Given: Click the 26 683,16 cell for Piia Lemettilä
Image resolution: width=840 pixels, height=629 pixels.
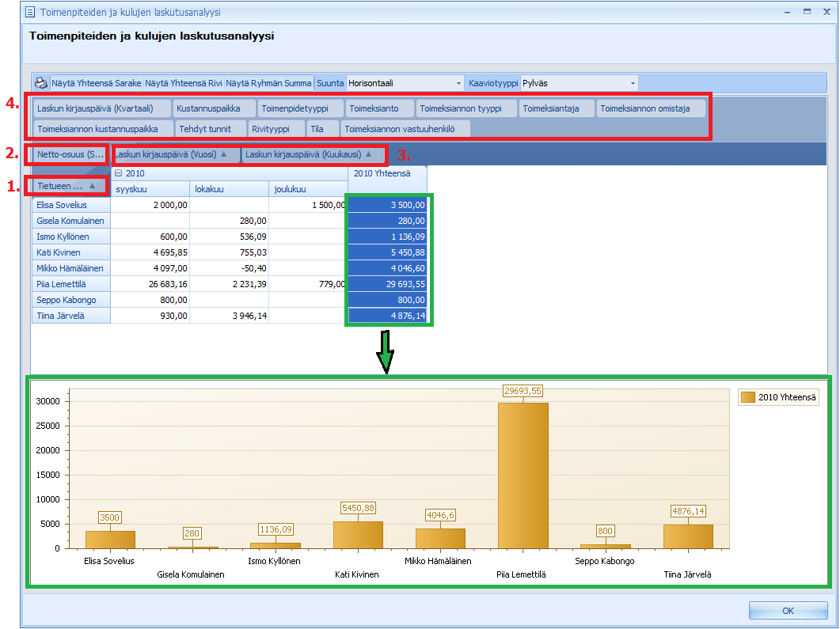Looking at the screenshot, I should point(150,284).
